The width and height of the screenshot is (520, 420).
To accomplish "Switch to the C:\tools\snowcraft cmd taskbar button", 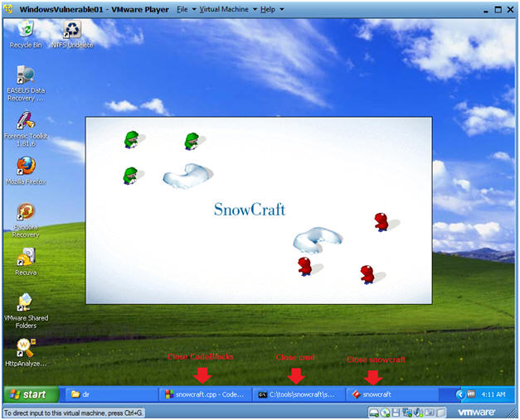I will tap(299, 394).
